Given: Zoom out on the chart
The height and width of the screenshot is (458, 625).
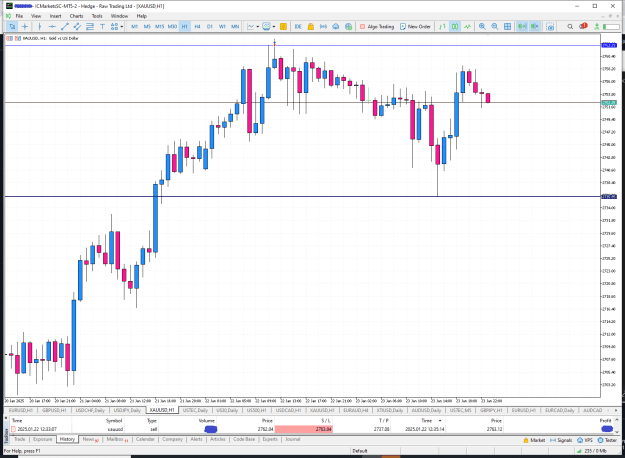Looking at the screenshot, I should [x=495, y=27].
